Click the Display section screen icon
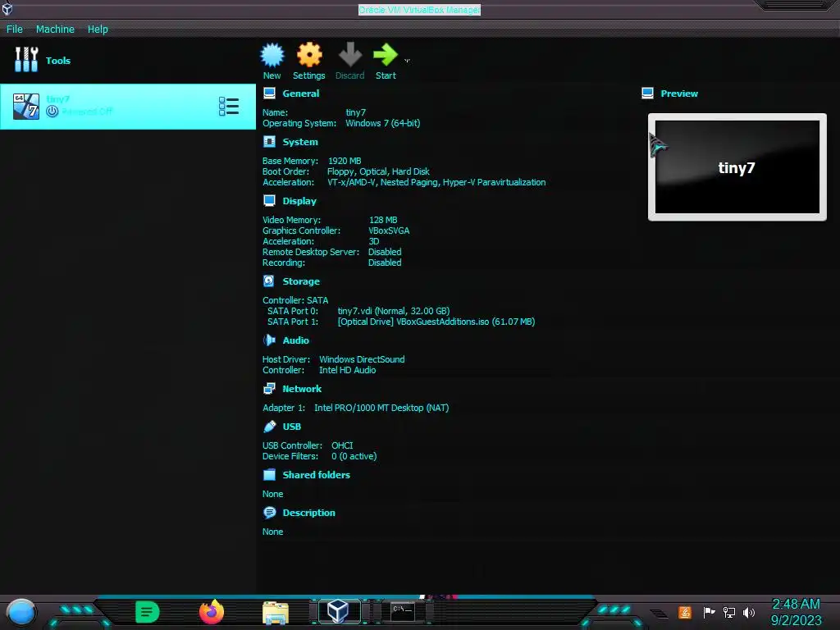The width and height of the screenshot is (840, 630). (x=269, y=200)
